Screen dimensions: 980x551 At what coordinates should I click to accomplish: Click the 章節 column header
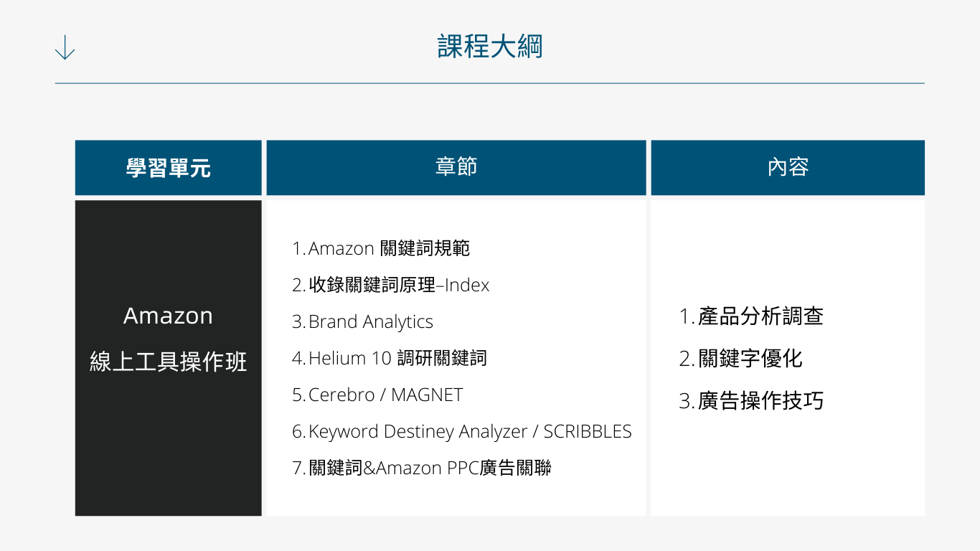456,168
